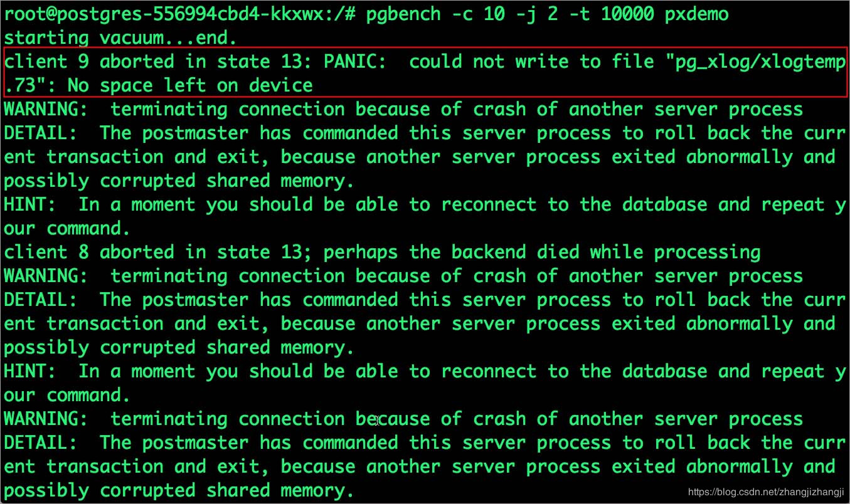
Task: Click the third WARNING line
Action: [403, 419]
